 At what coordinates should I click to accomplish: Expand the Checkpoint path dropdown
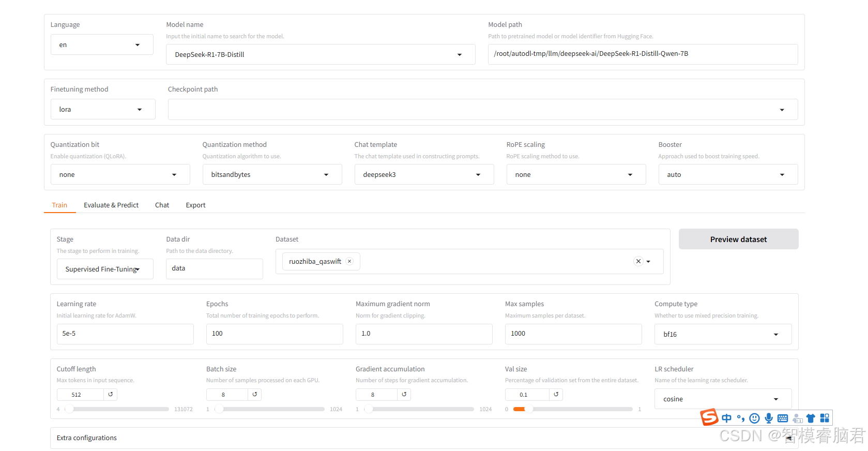coord(483,109)
